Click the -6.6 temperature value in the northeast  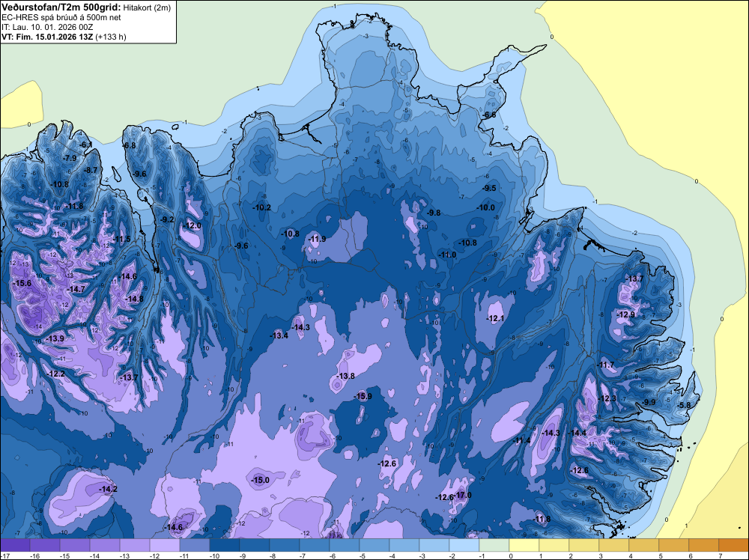click(x=490, y=115)
